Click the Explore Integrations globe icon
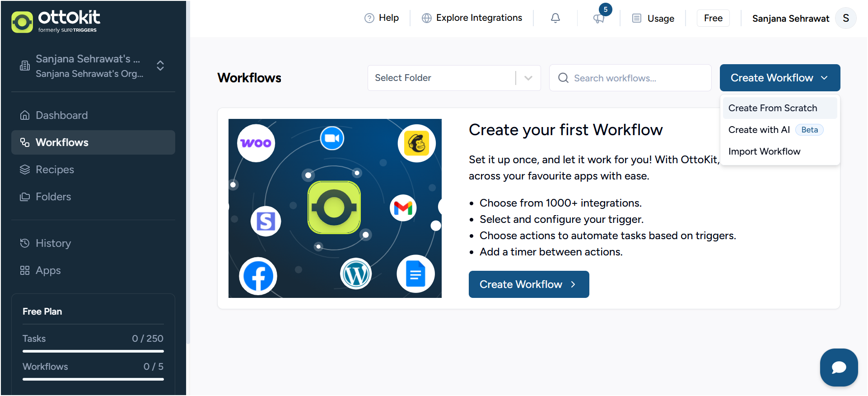Viewport: 868px width, 396px height. [427, 18]
